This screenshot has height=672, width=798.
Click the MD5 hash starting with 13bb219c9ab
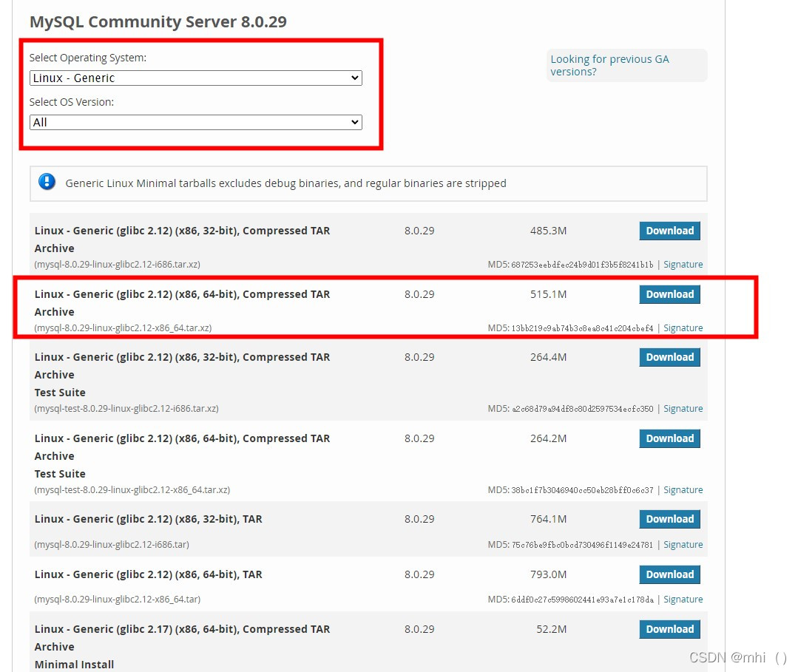pyautogui.click(x=582, y=329)
